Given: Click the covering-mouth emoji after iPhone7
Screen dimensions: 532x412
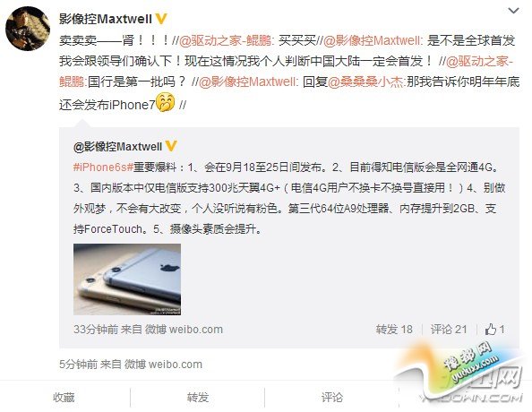Looking at the screenshot, I should click(x=165, y=102).
